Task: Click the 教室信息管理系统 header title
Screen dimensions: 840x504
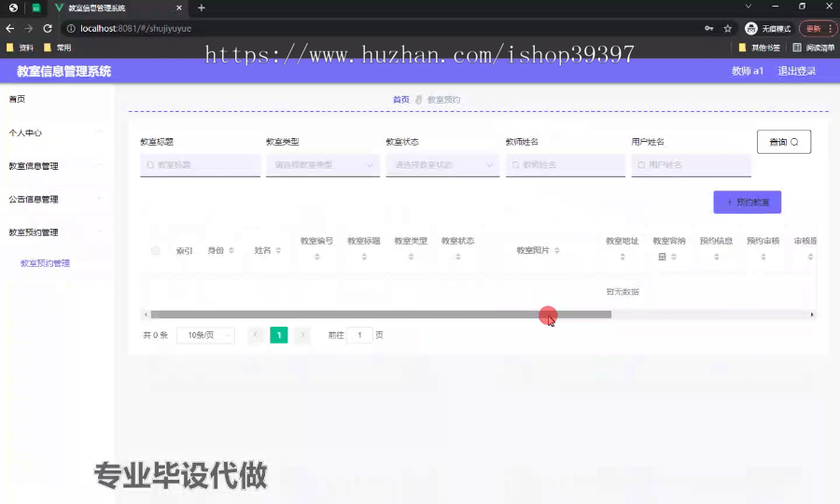Action: pyautogui.click(x=63, y=71)
